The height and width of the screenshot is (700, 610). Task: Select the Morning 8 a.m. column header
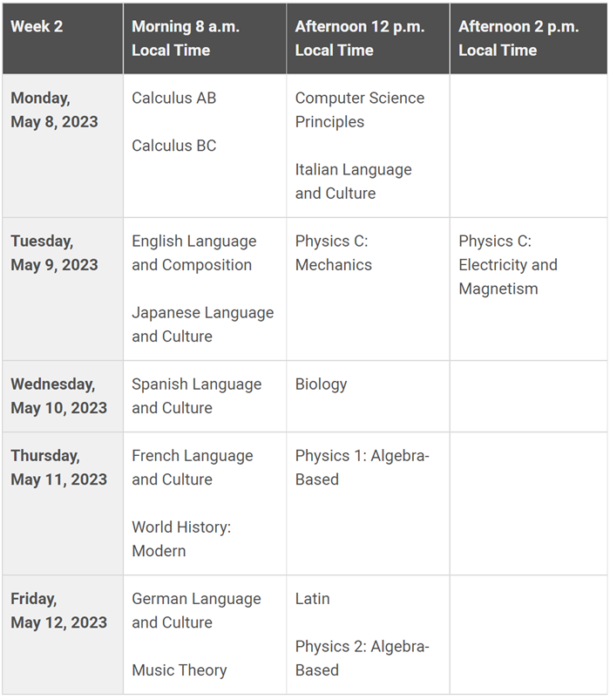tap(205, 38)
